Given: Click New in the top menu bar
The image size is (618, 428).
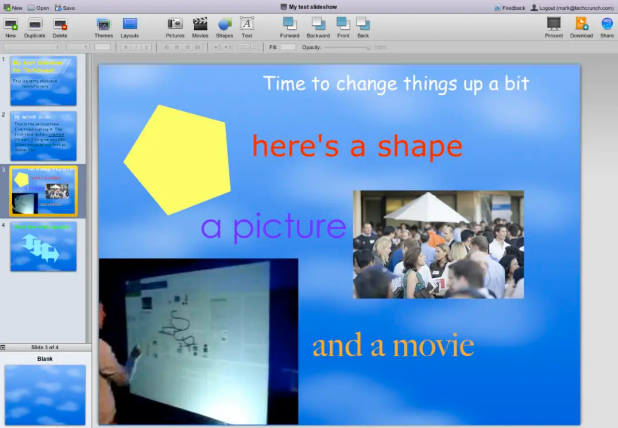Looking at the screenshot, I should point(13,7).
